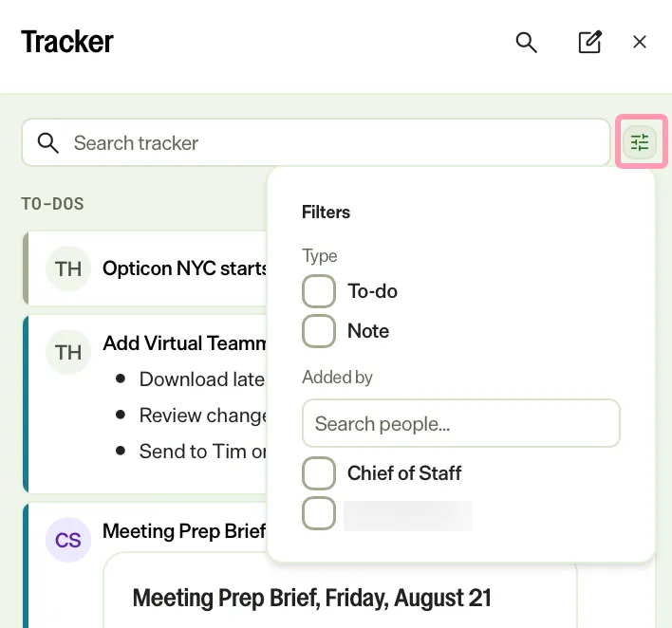Focus the Search tracker field
672x628 pixels.
click(x=316, y=142)
